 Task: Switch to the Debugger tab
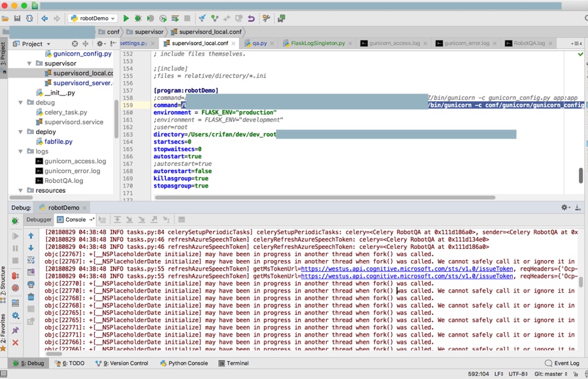tap(39, 220)
